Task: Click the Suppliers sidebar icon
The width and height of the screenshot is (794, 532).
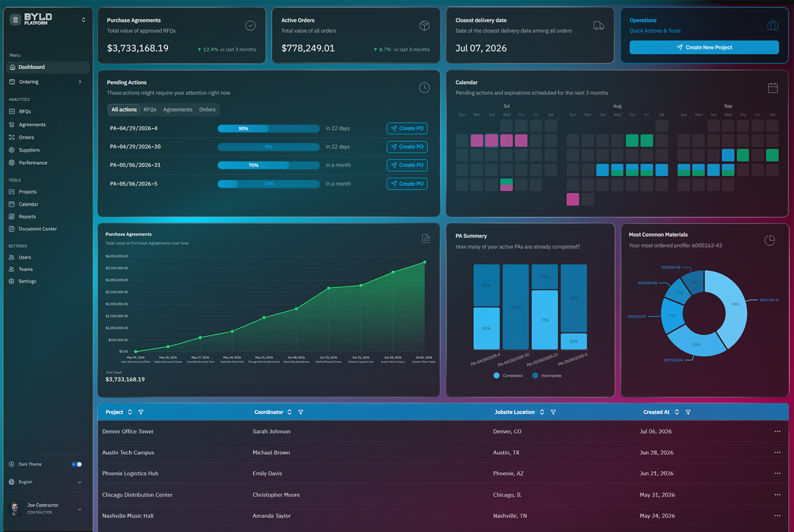Action: click(12, 150)
